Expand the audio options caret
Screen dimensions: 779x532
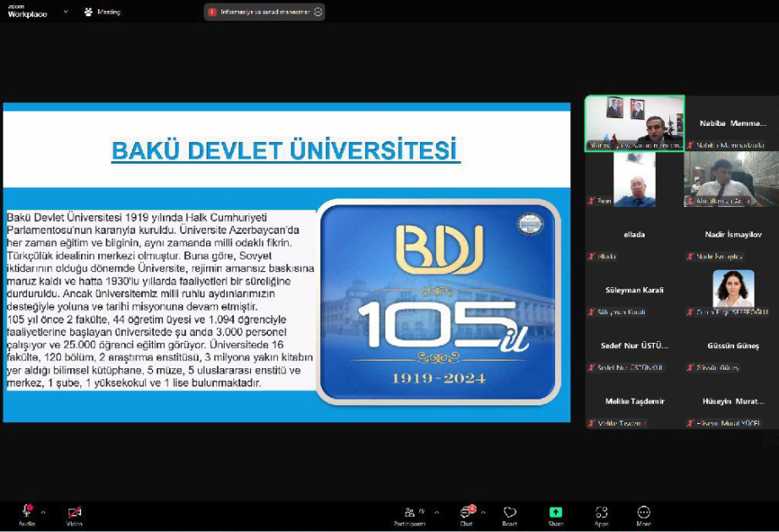[x=43, y=512]
